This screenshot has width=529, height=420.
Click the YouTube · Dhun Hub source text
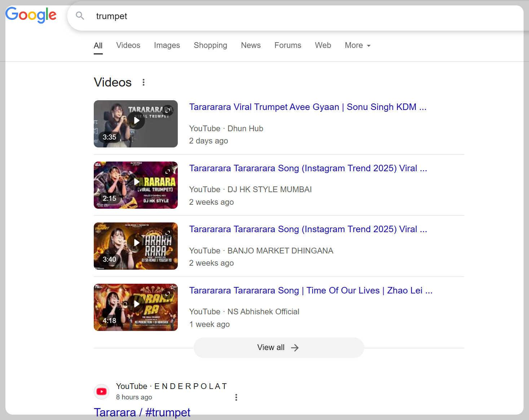click(226, 128)
